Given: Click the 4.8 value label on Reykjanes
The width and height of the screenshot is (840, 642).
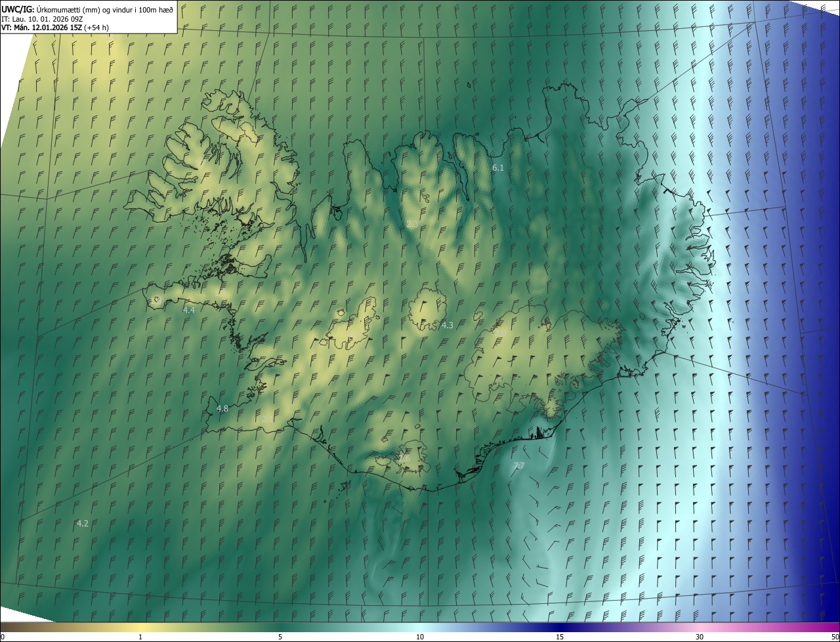Looking at the screenshot, I should (222, 408).
